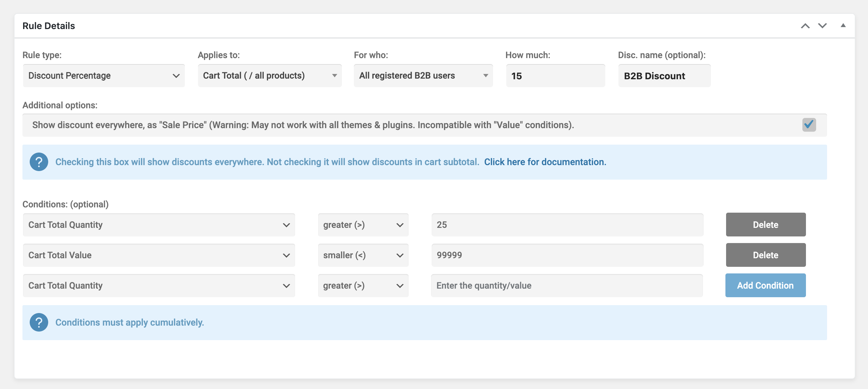The height and width of the screenshot is (389, 868).
Task: Open the Rule type dropdown
Action: 103,76
